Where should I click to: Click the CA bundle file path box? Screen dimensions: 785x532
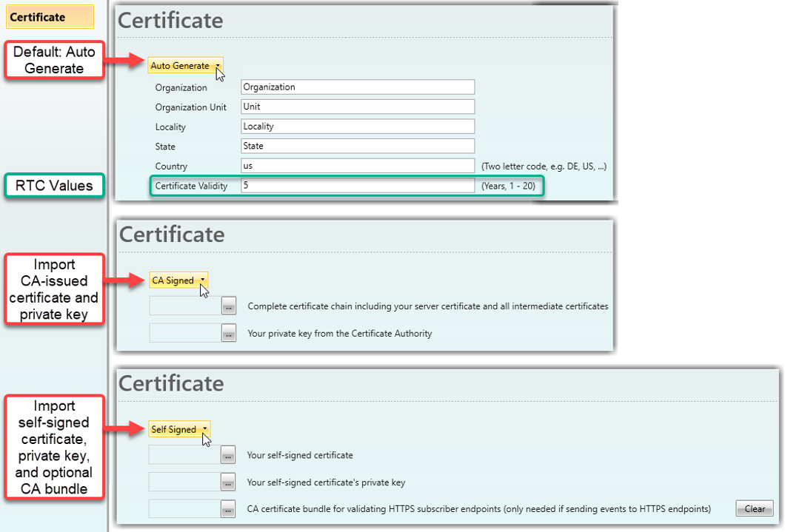(x=184, y=509)
